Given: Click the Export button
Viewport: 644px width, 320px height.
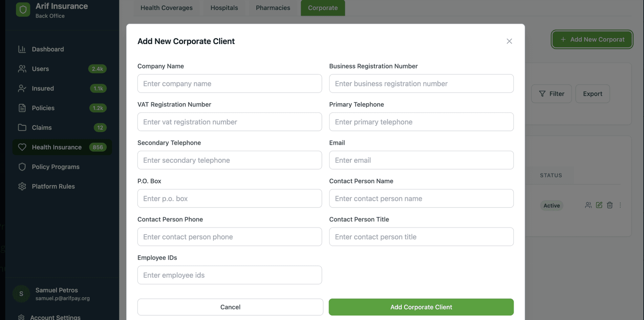Looking at the screenshot, I should 592,94.
